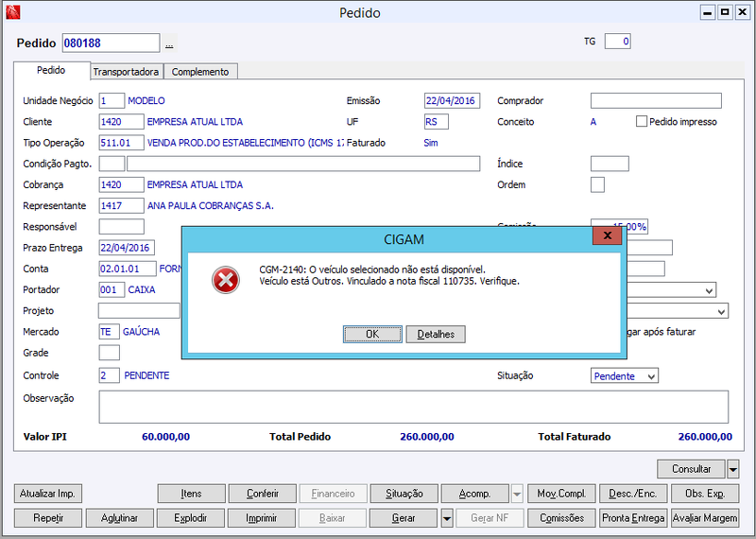Click the Situação button
This screenshot has height=539, width=756.
pos(404,494)
